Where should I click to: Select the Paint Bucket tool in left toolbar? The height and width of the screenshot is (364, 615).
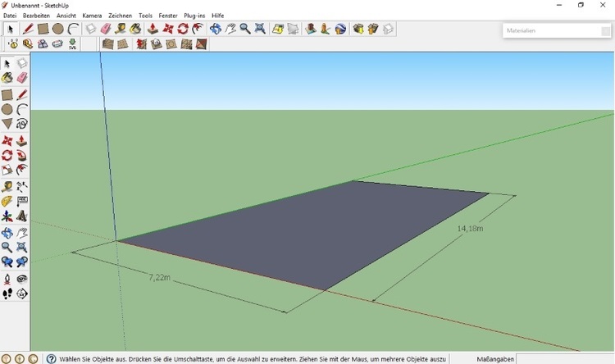(x=7, y=78)
